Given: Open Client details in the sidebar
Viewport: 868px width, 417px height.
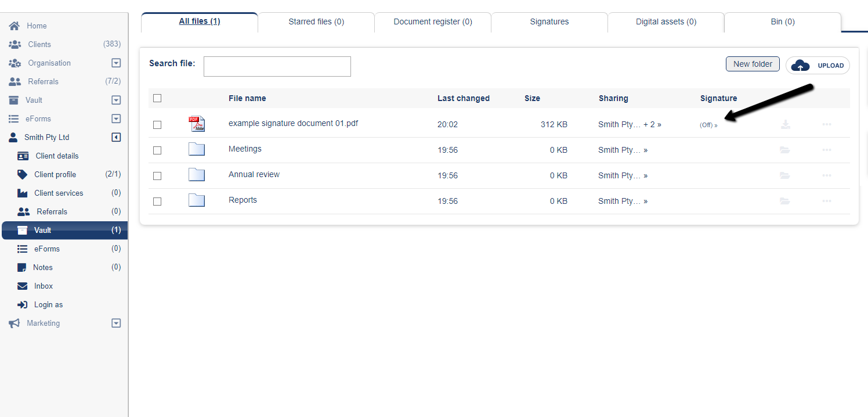Looking at the screenshot, I should pyautogui.click(x=56, y=156).
